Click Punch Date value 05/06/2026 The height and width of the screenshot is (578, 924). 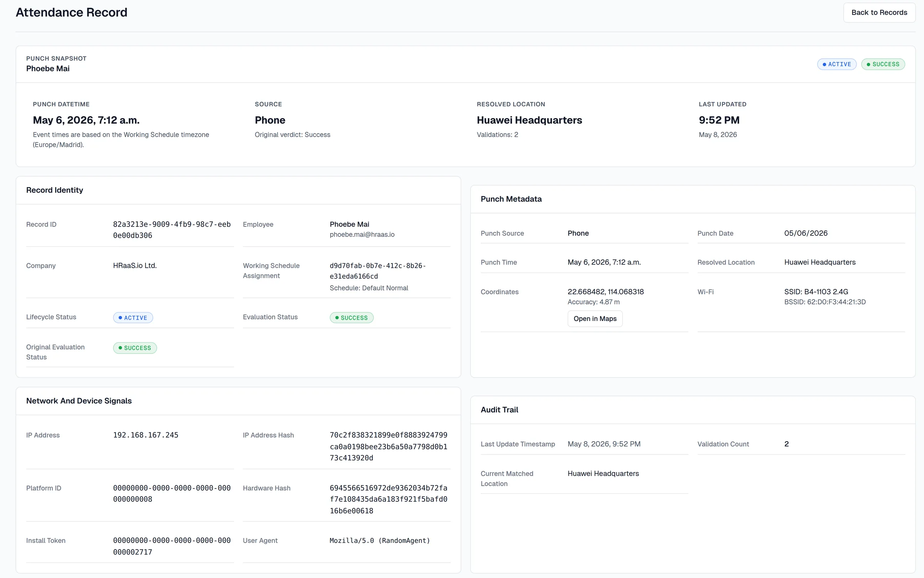(806, 233)
